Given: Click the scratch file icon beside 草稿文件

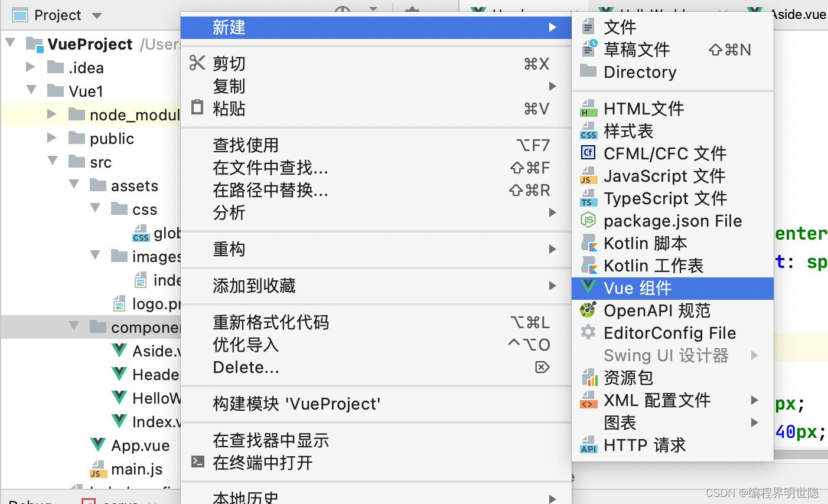Looking at the screenshot, I should tap(589, 48).
